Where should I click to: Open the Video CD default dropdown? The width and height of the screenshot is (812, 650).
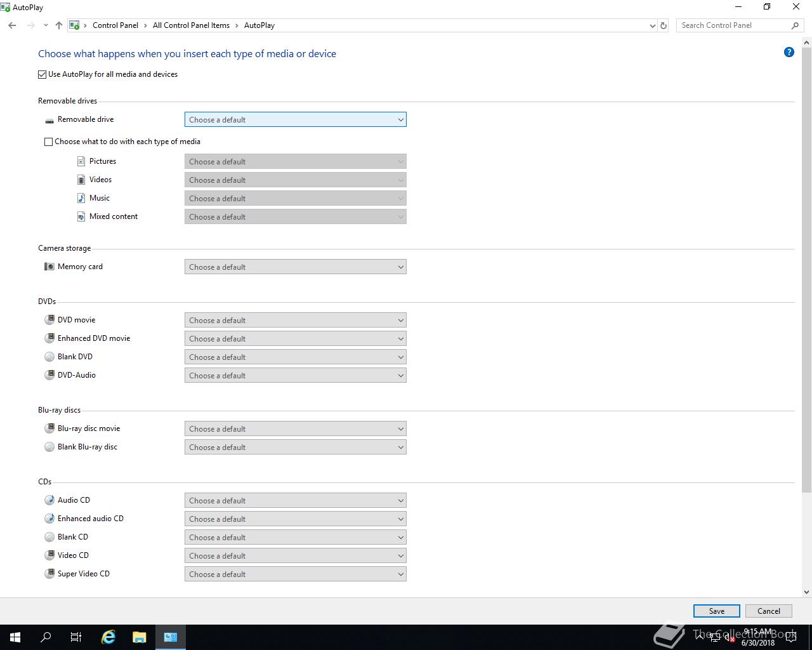[x=296, y=555]
